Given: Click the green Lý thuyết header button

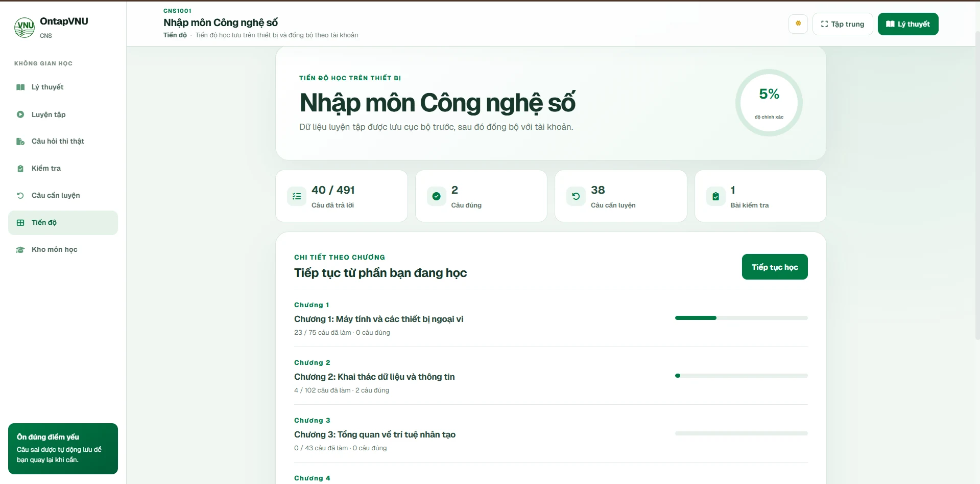Looking at the screenshot, I should tap(908, 24).
